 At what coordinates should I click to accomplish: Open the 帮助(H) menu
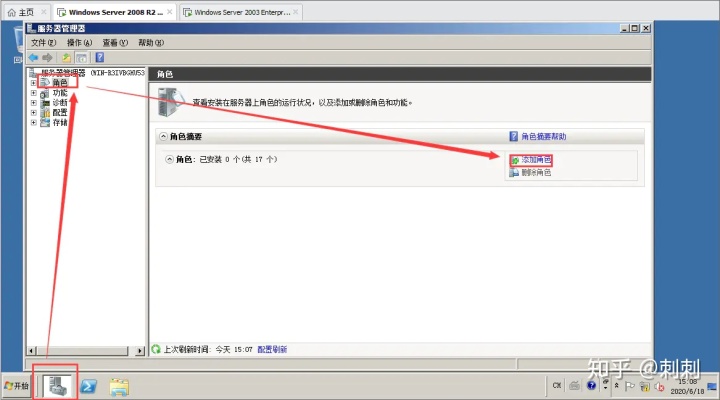pos(151,43)
